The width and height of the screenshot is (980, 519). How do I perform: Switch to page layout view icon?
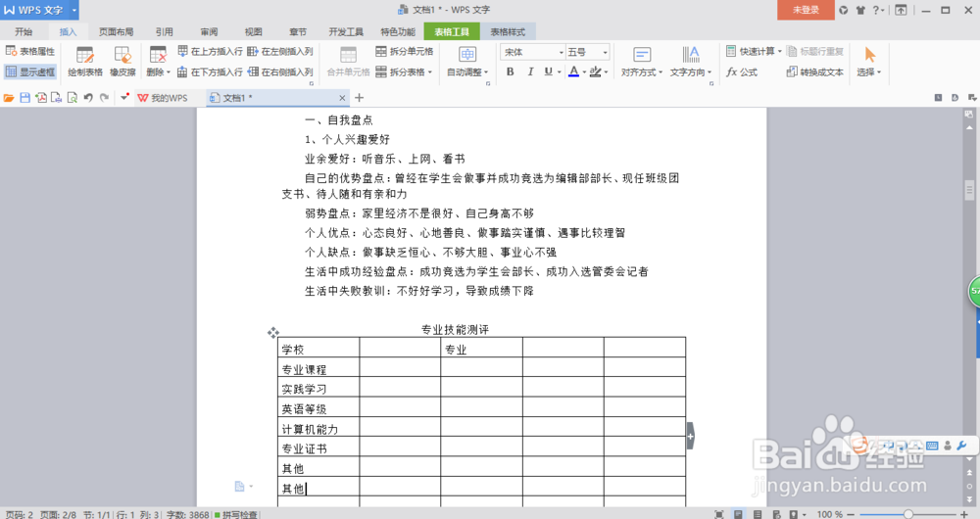tap(738, 514)
